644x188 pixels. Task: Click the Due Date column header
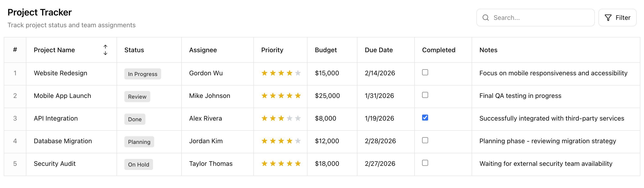click(378, 50)
